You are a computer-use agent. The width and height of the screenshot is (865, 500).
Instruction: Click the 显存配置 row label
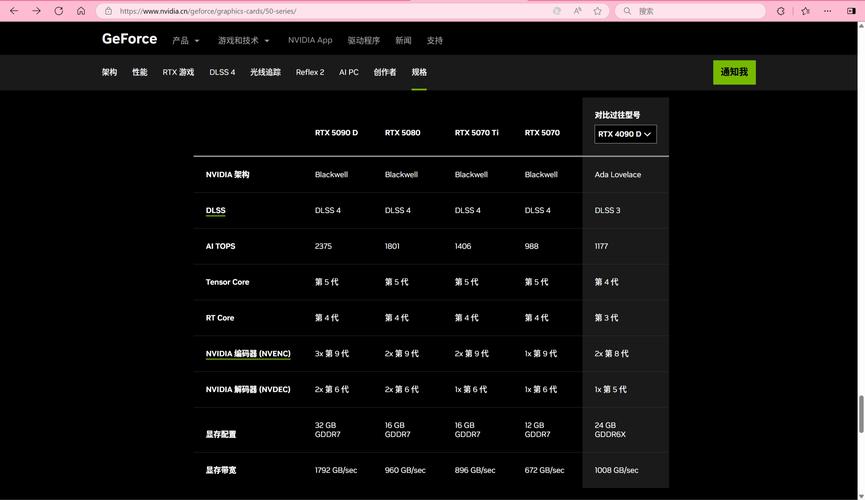coord(221,434)
